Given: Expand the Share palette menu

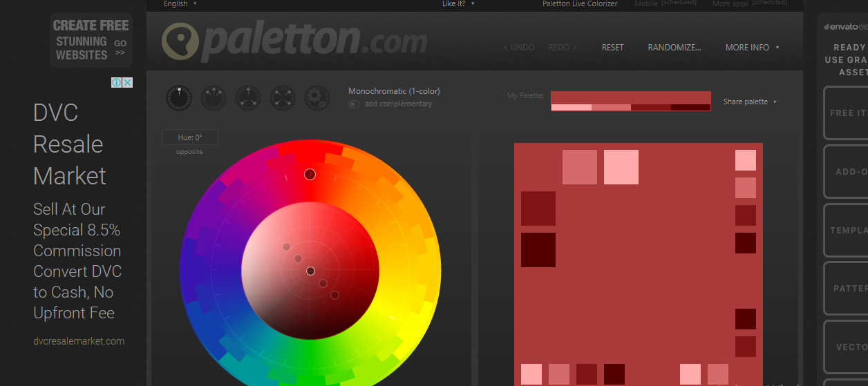Looking at the screenshot, I should (x=751, y=102).
